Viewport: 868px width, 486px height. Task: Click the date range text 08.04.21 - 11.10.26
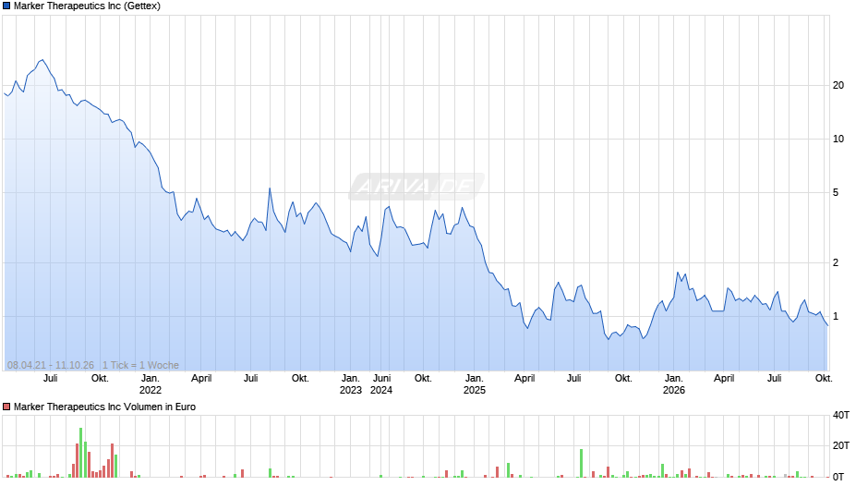pyautogui.click(x=51, y=365)
